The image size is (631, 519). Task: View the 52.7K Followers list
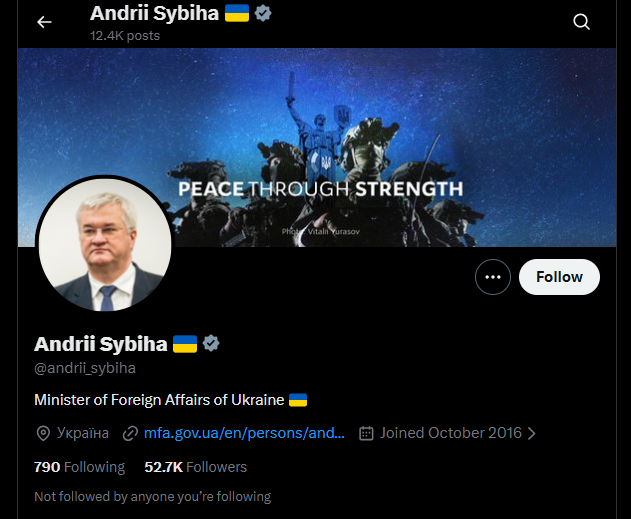[x=196, y=467]
